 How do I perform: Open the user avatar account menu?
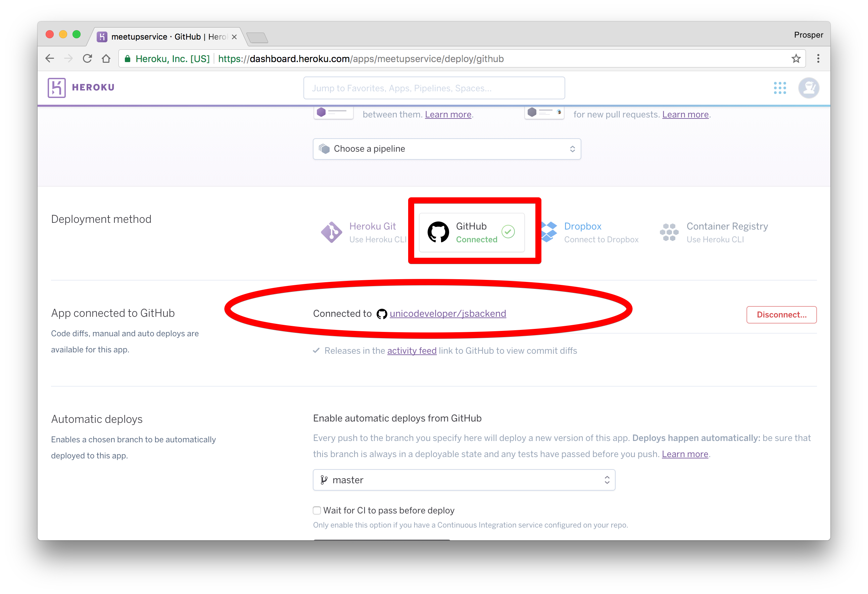[x=809, y=88]
